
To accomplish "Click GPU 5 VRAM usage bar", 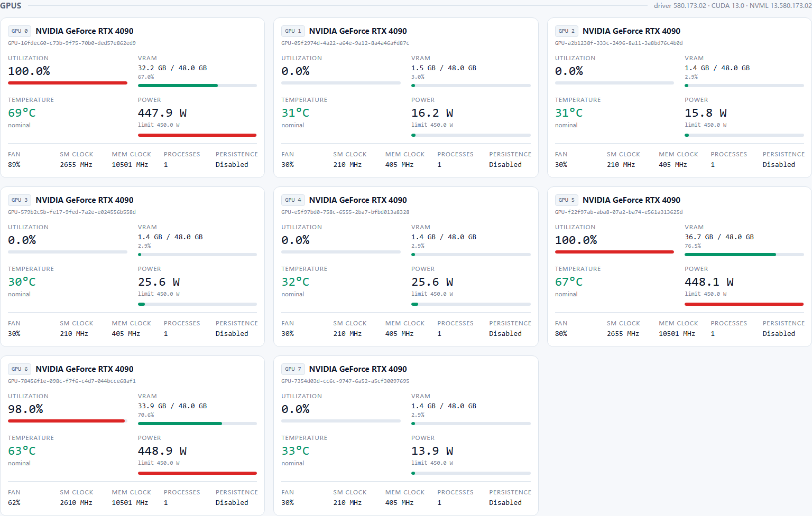I will coord(744,255).
